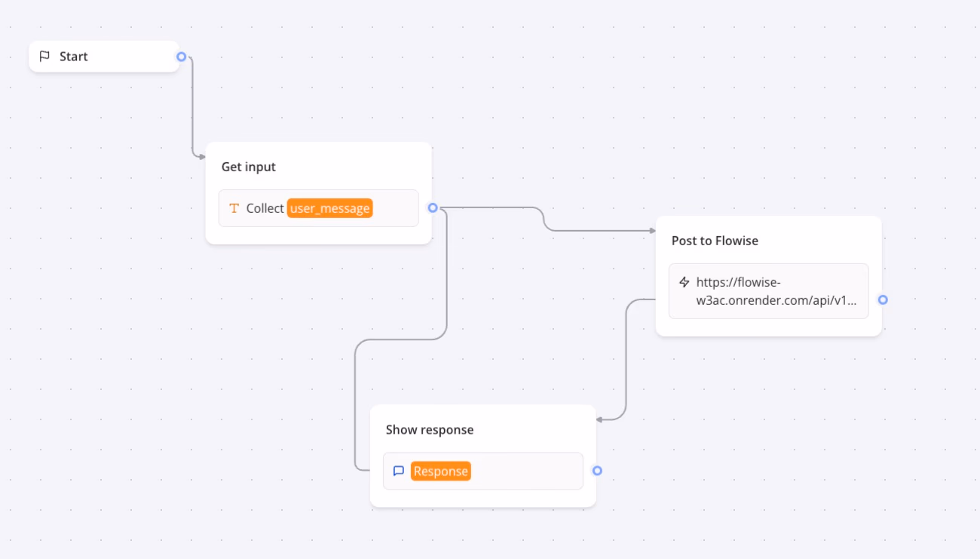Click the Collect block's output connector dot
980x559 pixels.
pos(433,207)
